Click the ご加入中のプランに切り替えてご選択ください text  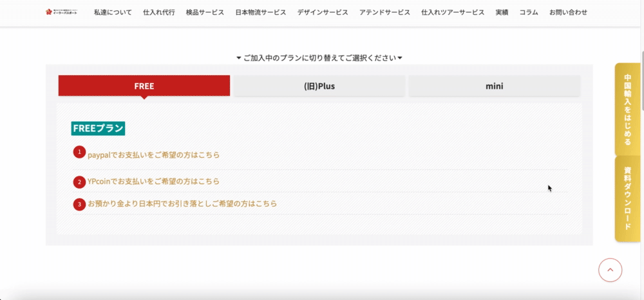(x=319, y=58)
